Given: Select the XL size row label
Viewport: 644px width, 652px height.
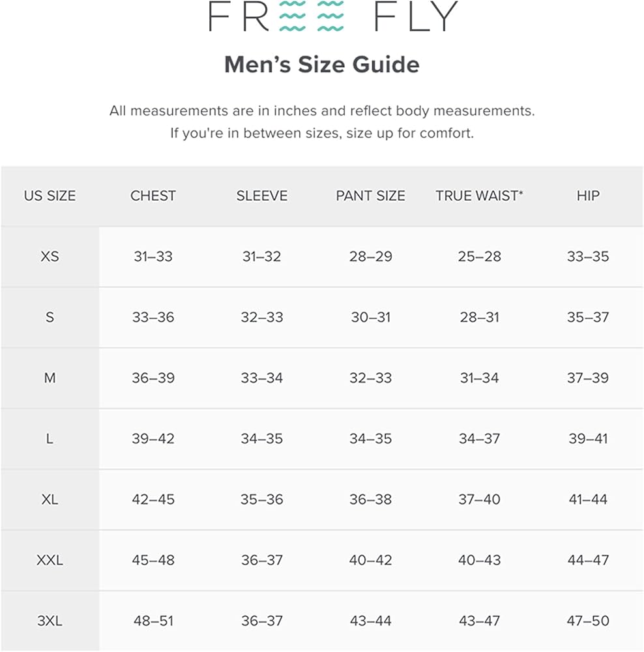Looking at the screenshot, I should point(50,499).
